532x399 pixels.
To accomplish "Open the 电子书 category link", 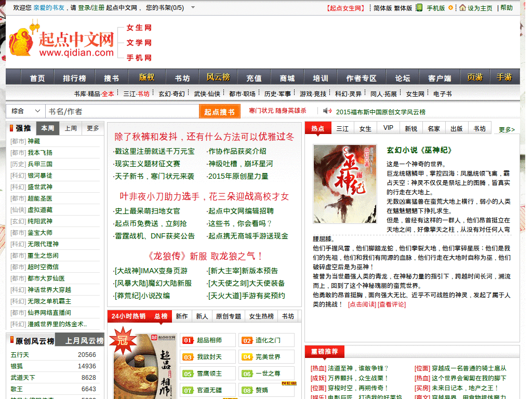I will point(443,94).
